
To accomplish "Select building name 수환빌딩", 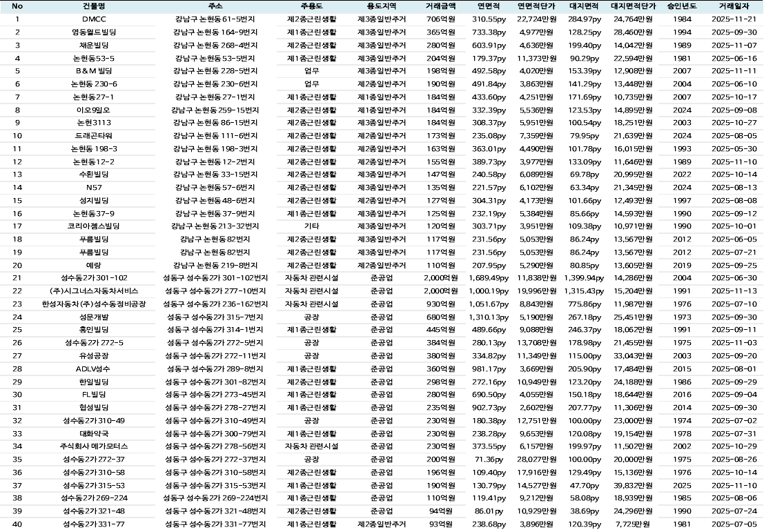I will 94,175.
